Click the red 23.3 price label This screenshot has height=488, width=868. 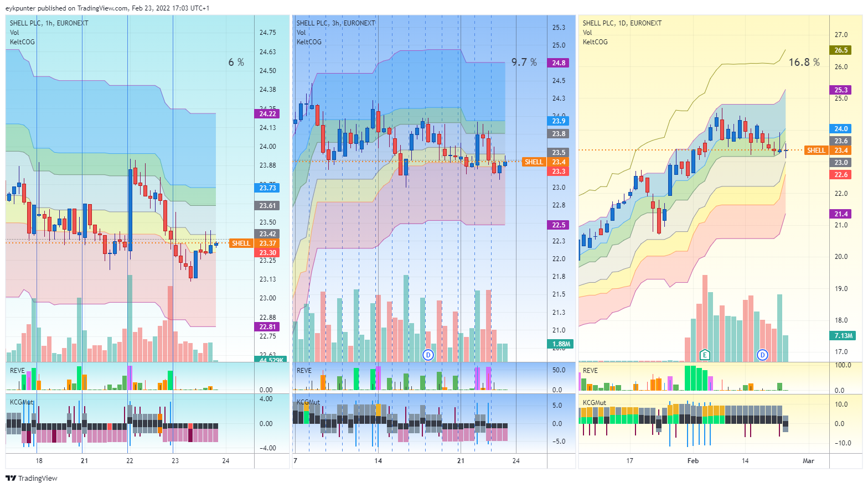tap(559, 172)
